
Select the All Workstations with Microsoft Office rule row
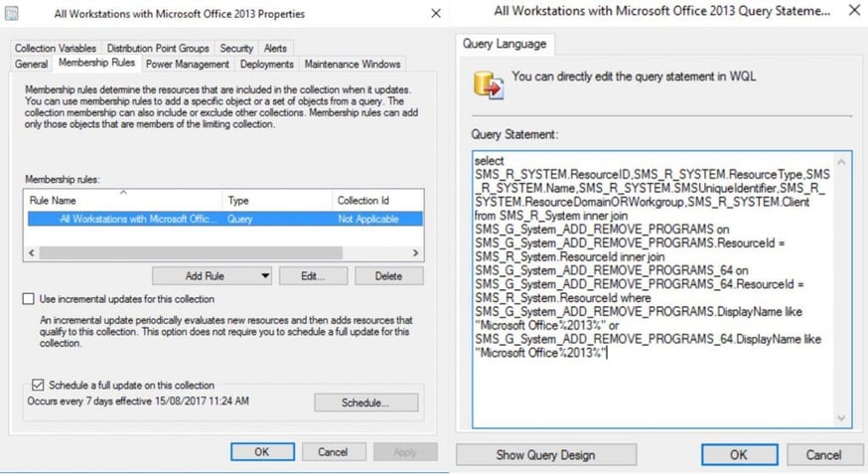pyautogui.click(x=224, y=220)
